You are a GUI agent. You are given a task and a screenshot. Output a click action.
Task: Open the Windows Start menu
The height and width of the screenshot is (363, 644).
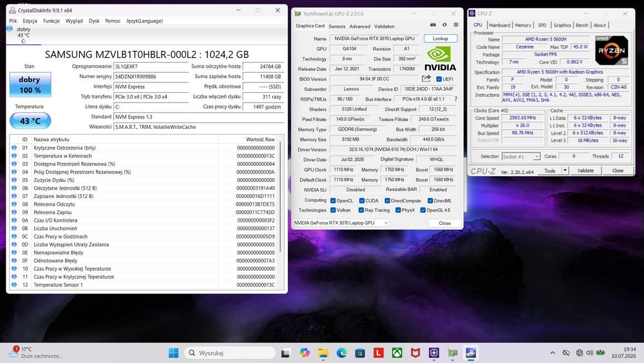174,353
